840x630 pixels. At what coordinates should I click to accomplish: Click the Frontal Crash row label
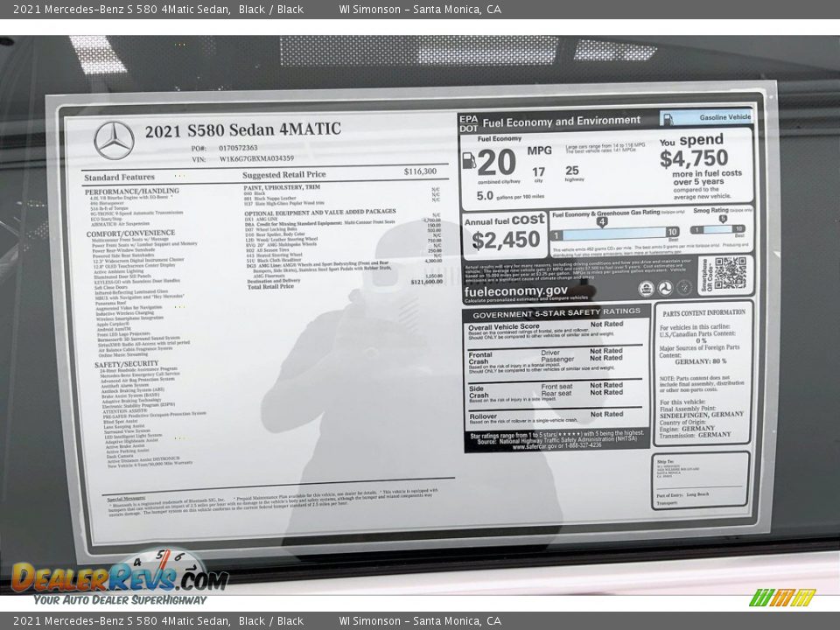(480, 359)
